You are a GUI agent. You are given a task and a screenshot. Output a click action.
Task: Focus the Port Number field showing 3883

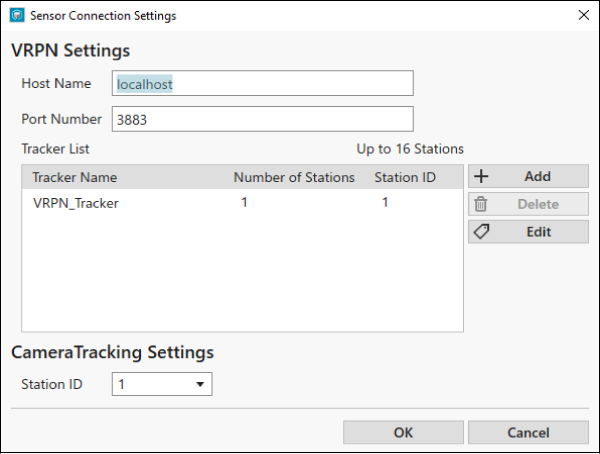(x=262, y=119)
